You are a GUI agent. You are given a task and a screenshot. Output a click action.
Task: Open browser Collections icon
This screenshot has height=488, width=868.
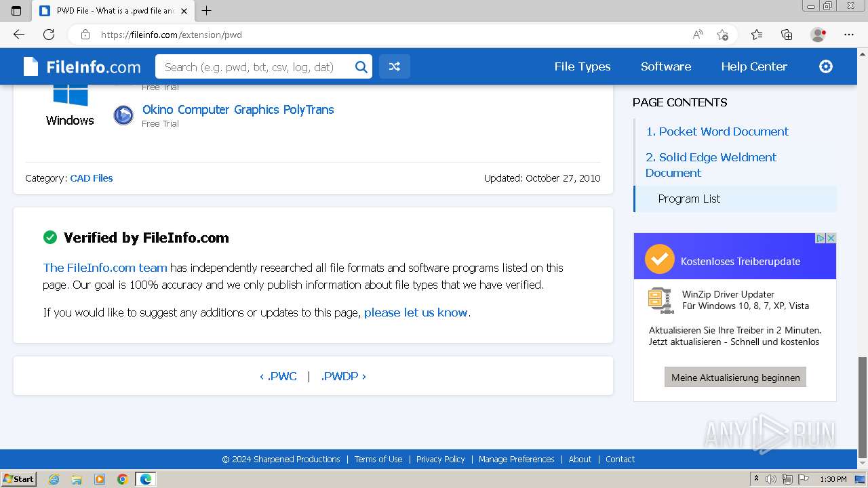click(787, 35)
